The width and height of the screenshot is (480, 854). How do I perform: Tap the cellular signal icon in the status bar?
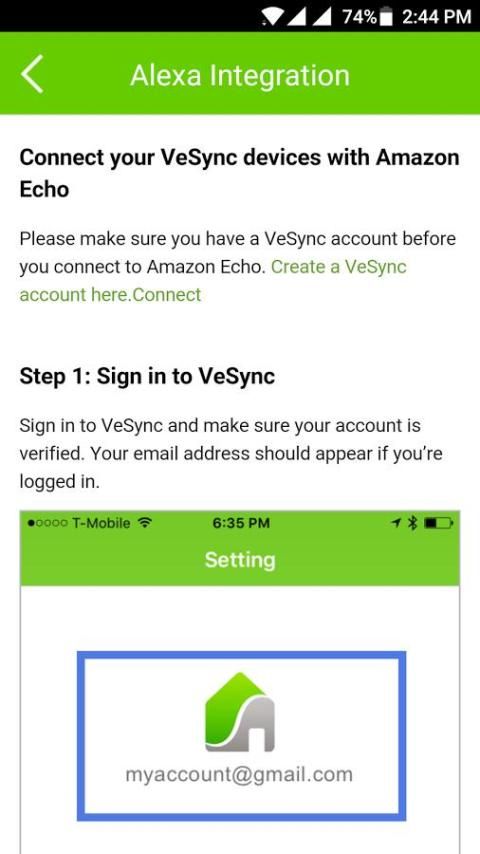[309, 17]
